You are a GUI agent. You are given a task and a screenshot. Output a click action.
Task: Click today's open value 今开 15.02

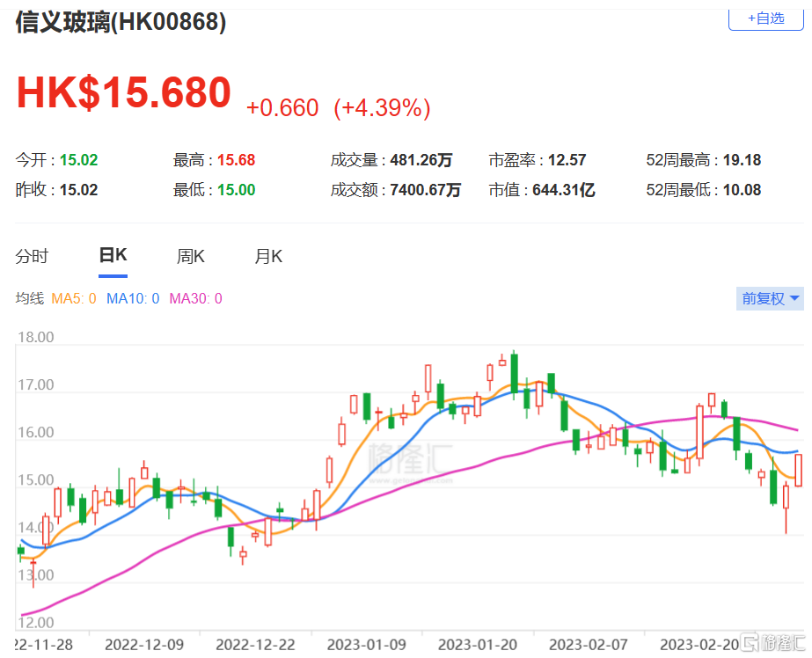click(x=56, y=160)
